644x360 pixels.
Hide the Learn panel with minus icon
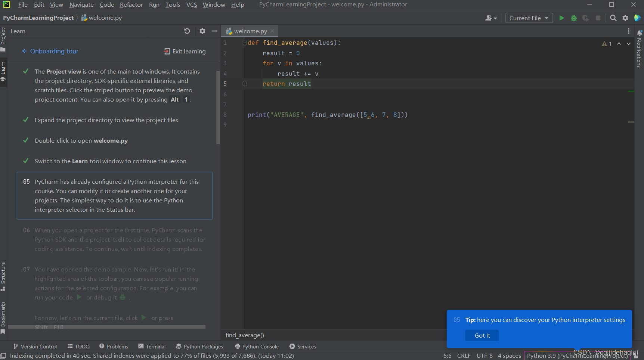point(214,31)
